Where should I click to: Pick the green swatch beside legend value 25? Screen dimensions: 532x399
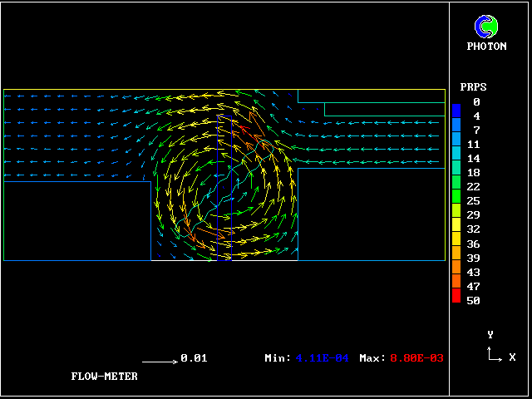456,200
